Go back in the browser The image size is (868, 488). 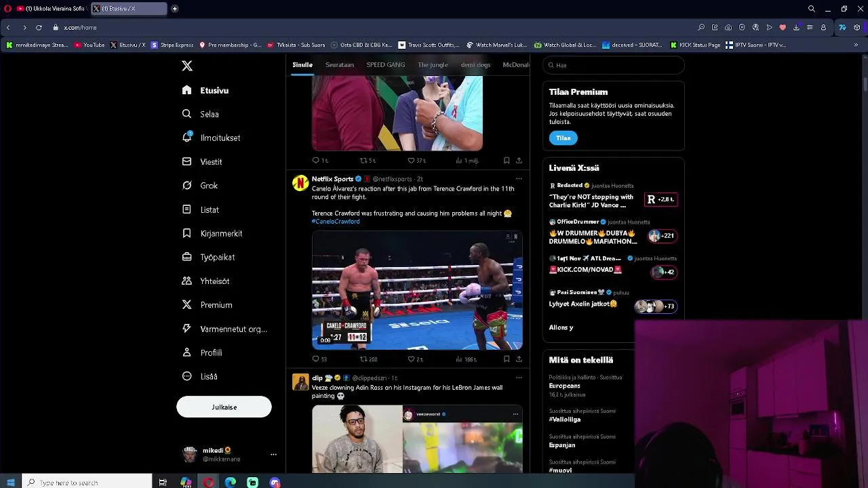(8, 27)
